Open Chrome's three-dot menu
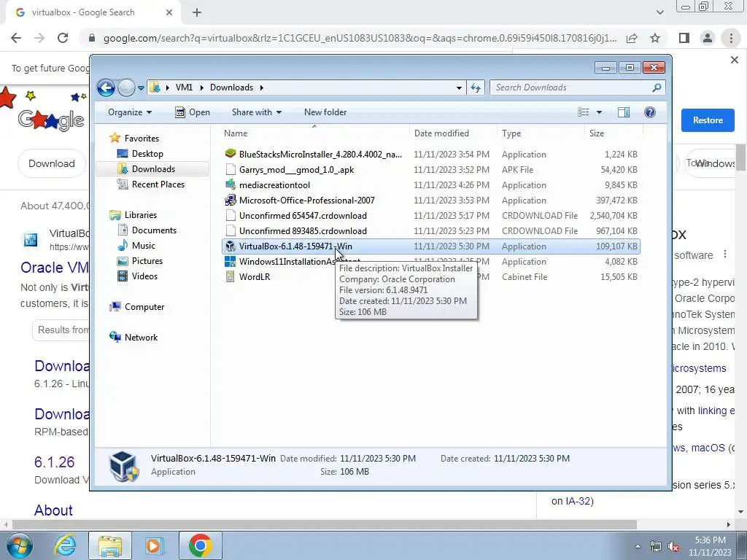This screenshot has width=747, height=560. 731,38
